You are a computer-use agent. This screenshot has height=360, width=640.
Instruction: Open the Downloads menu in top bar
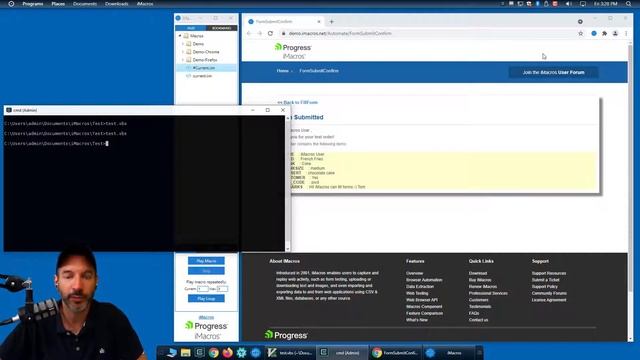coord(117,4)
